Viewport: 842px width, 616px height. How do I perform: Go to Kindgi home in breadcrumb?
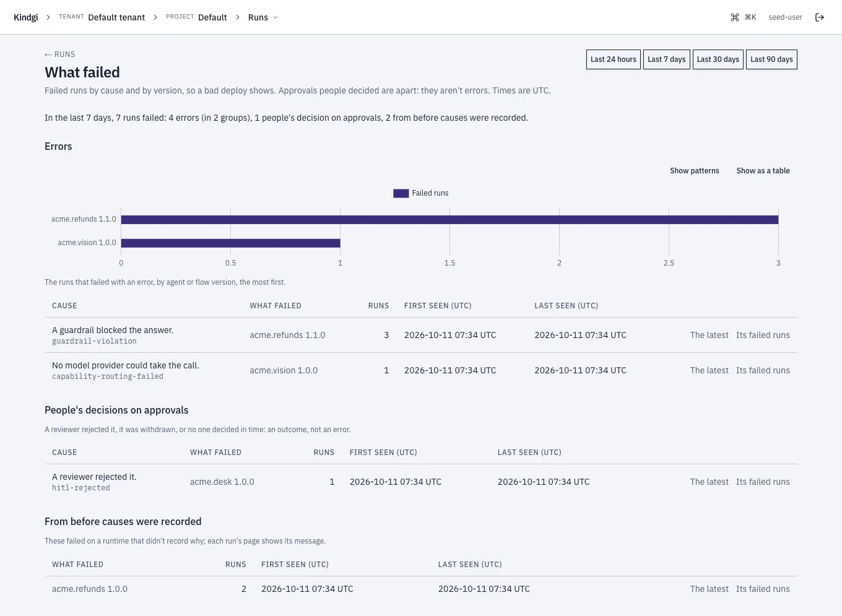coord(25,17)
